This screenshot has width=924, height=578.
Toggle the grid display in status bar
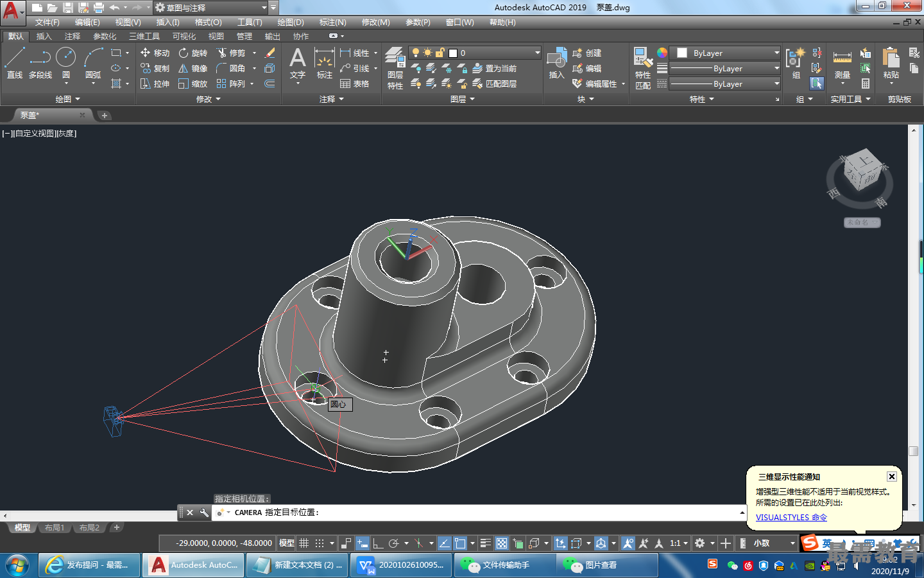tap(304, 543)
